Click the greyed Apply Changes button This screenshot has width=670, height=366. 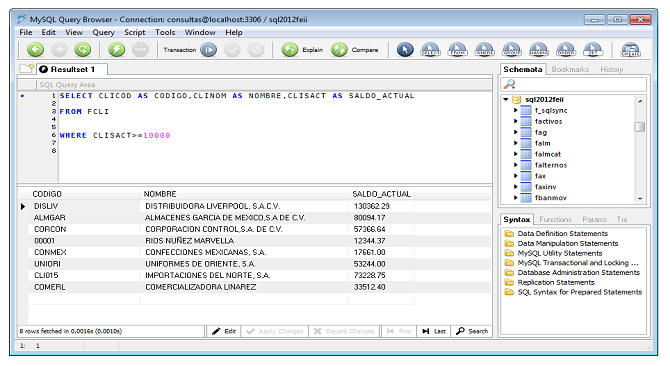click(x=275, y=331)
